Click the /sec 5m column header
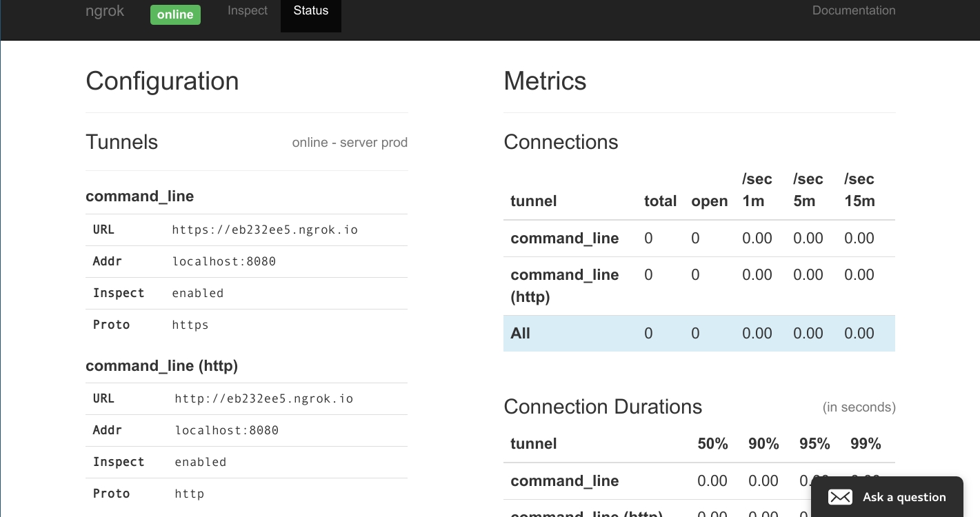This screenshot has width=980, height=517. (x=808, y=190)
